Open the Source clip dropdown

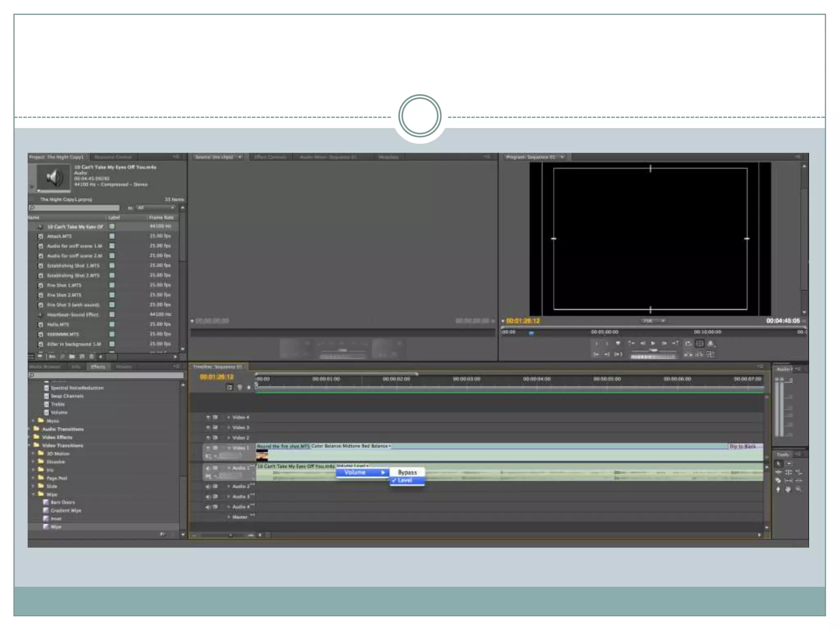(x=240, y=157)
